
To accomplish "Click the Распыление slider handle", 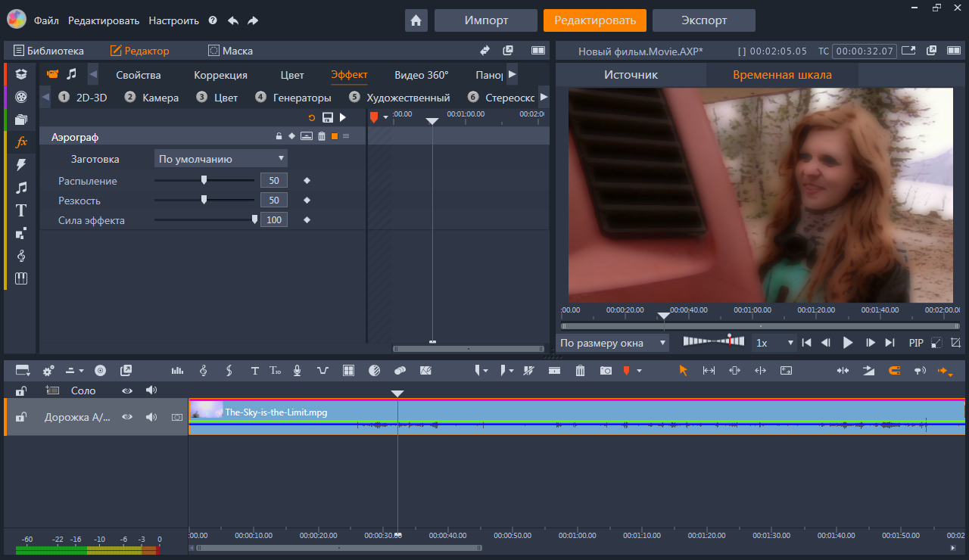I will click(x=204, y=180).
